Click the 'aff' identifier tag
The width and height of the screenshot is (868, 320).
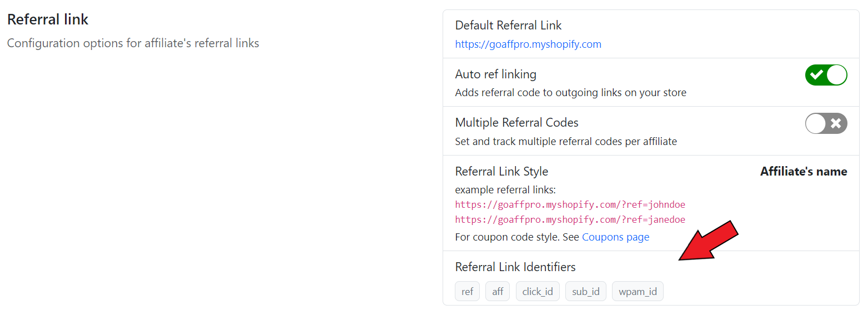tap(497, 292)
